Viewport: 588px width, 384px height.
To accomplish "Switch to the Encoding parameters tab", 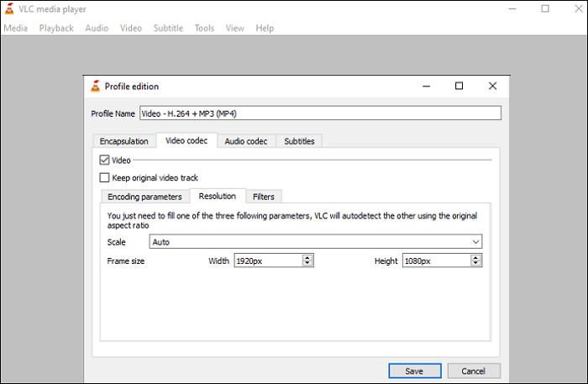I will 144,197.
